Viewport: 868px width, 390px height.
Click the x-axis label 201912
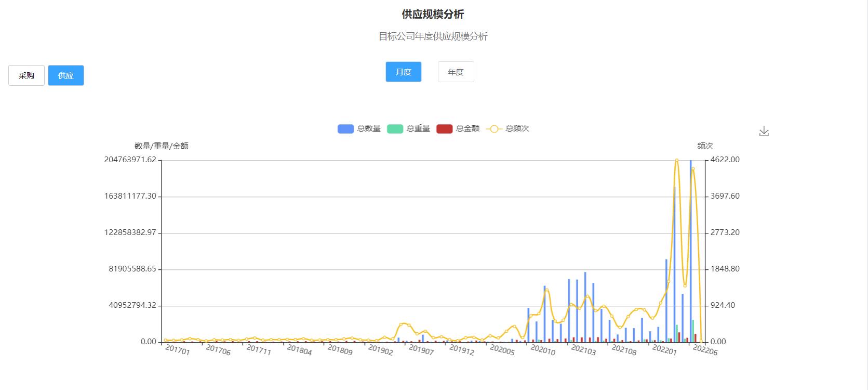(x=461, y=350)
